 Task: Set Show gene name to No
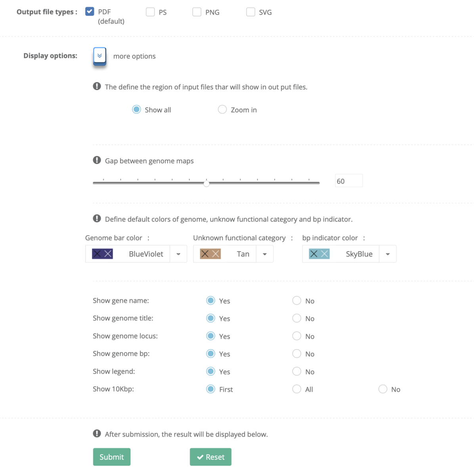(296, 301)
